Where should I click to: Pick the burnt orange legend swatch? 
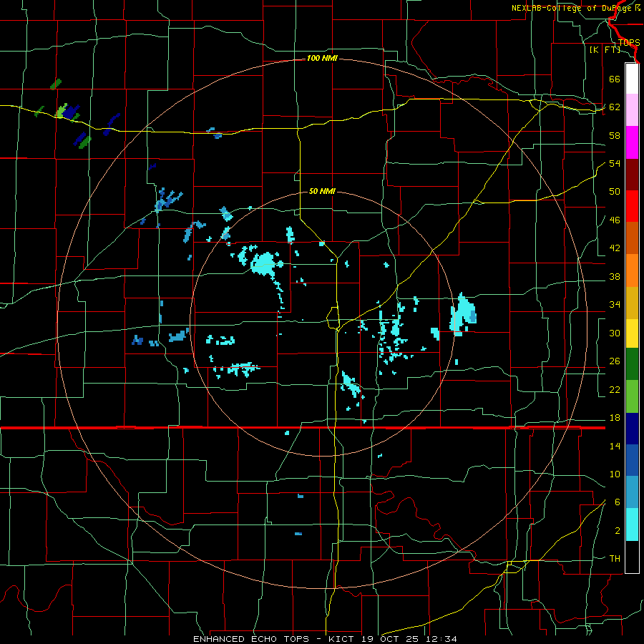point(632,238)
